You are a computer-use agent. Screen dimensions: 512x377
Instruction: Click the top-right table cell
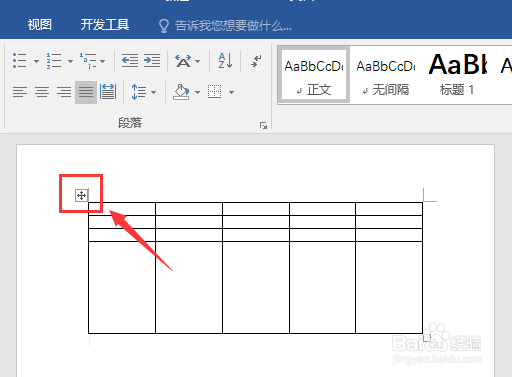(389, 209)
